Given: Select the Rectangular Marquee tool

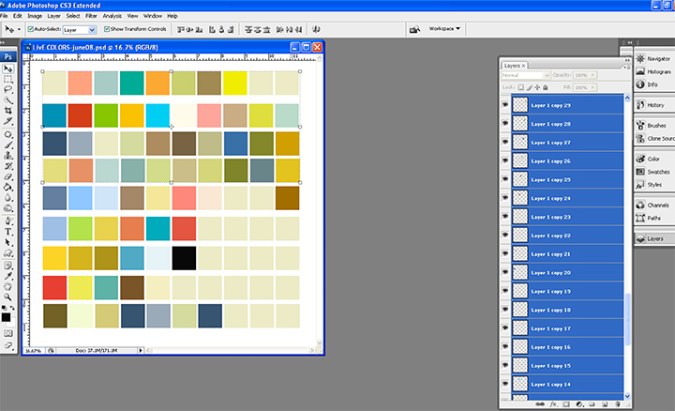Looking at the screenshot, I should pyautogui.click(x=8, y=79).
